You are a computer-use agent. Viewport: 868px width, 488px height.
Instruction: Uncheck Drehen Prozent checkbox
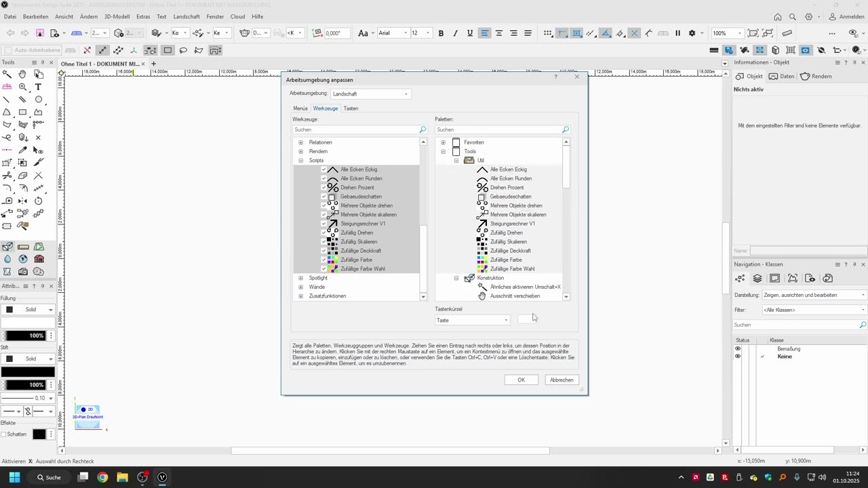click(323, 187)
